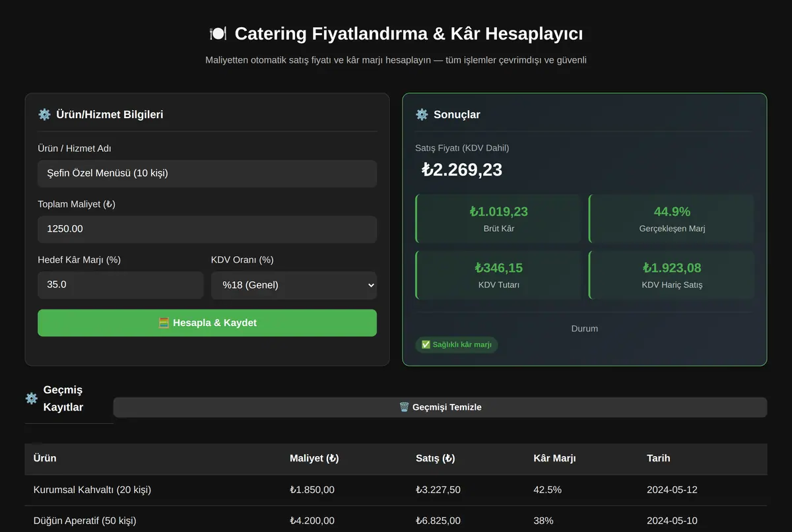Click the gear icon beside Geçmiş Kayıtlar

[x=31, y=399]
